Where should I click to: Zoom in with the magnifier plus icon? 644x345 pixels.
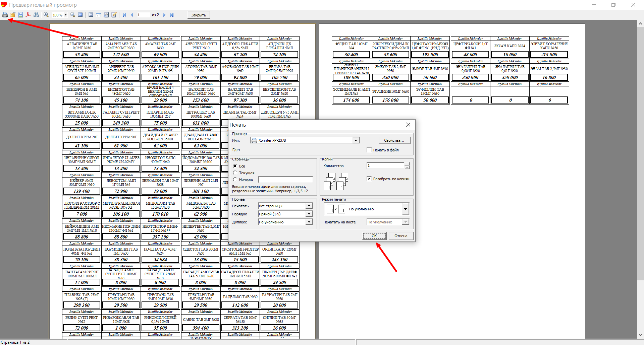click(x=46, y=15)
